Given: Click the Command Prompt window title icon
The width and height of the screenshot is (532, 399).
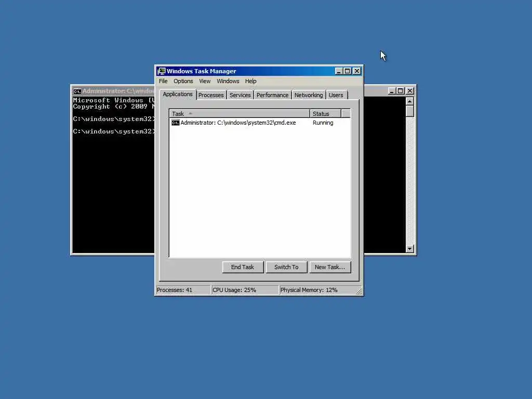Looking at the screenshot, I should (77, 91).
